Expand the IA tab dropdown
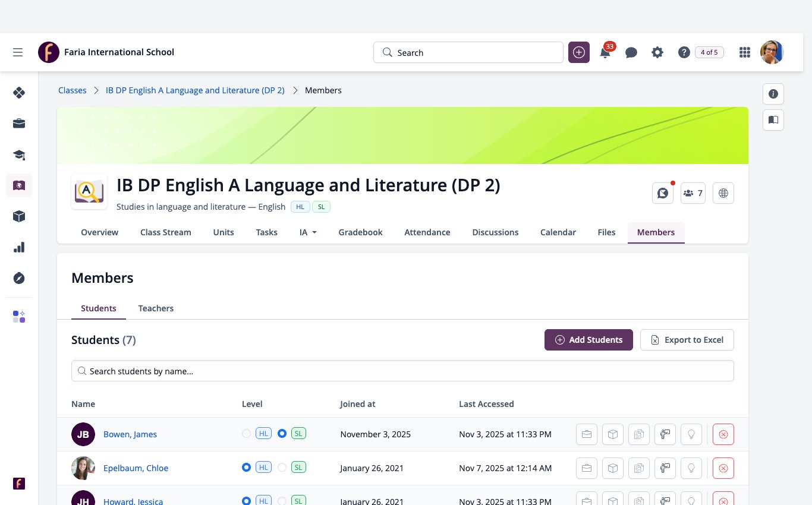This screenshot has height=505, width=812. (x=308, y=232)
